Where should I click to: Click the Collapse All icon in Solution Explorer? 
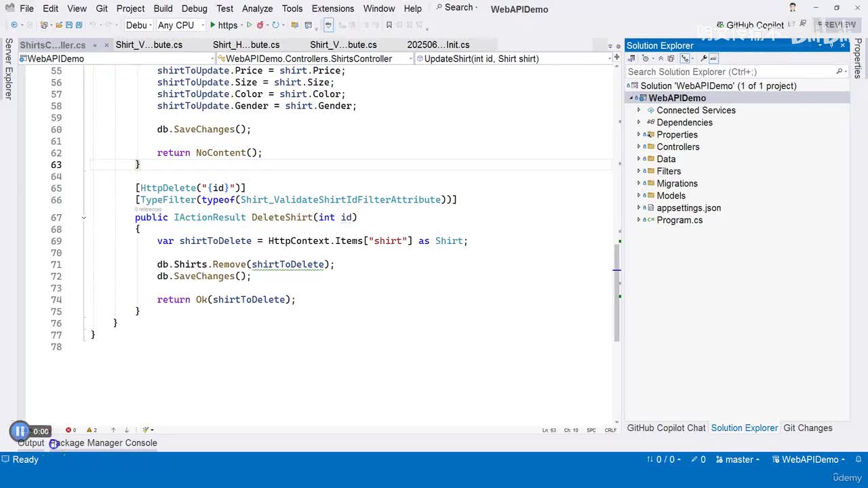coord(660,58)
